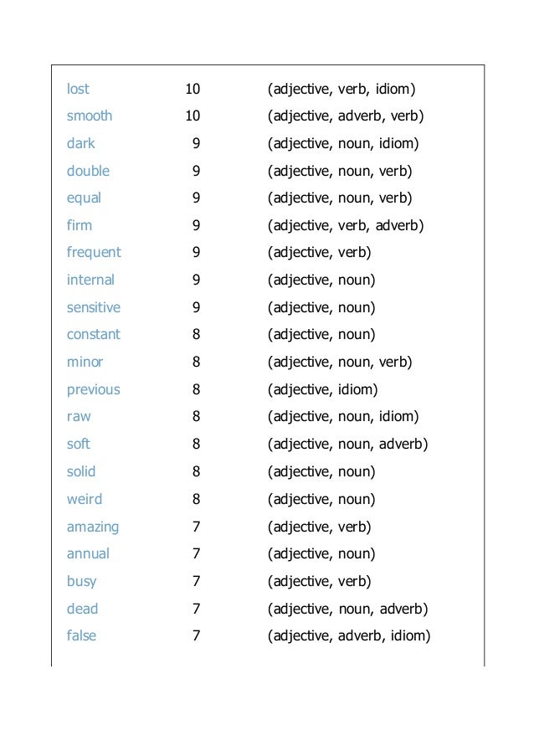
Task: Follow the 'annual' word link
Action: point(88,553)
